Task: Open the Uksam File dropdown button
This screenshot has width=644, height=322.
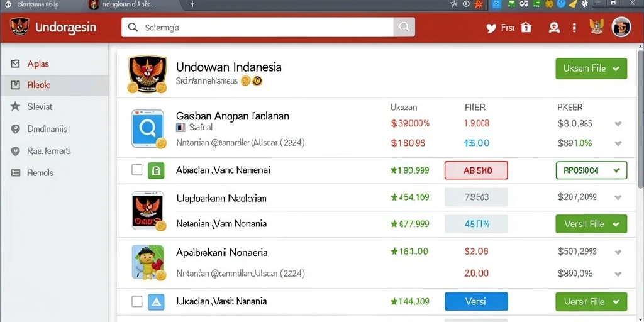Action: coord(591,69)
